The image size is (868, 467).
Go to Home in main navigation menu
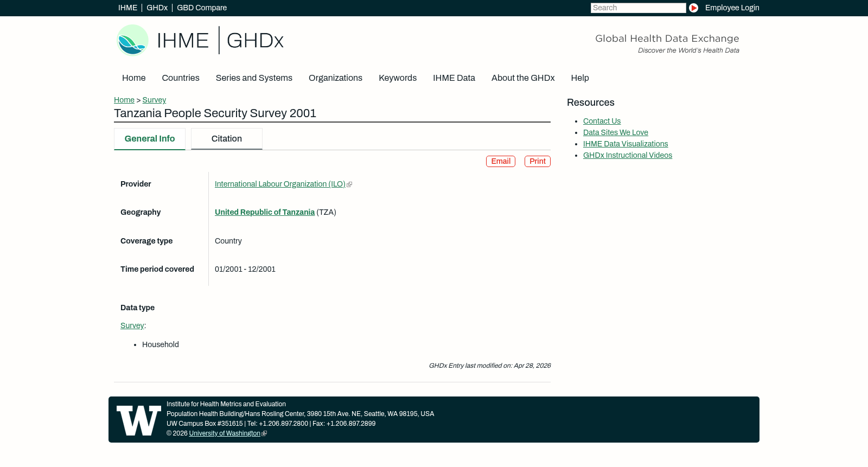pyautogui.click(x=133, y=78)
